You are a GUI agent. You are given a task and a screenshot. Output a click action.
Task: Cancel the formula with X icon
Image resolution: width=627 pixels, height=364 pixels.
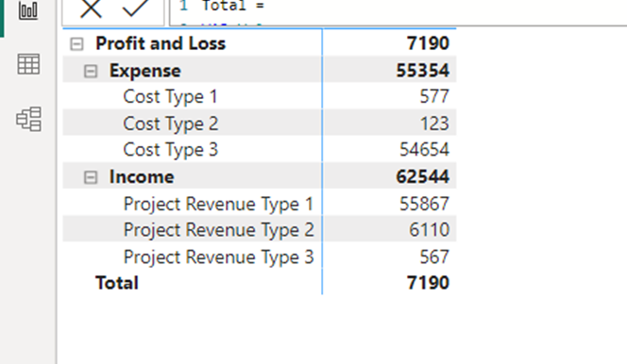click(x=91, y=8)
